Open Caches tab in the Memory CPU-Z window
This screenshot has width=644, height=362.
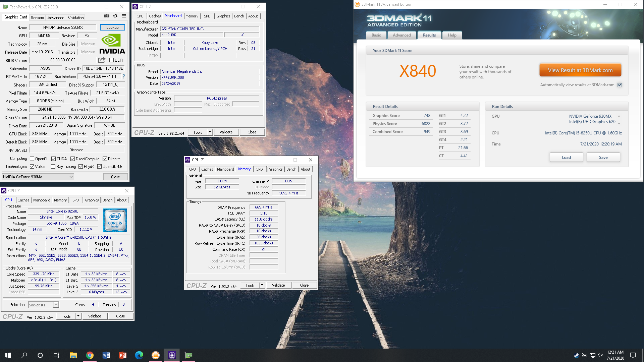(207, 169)
